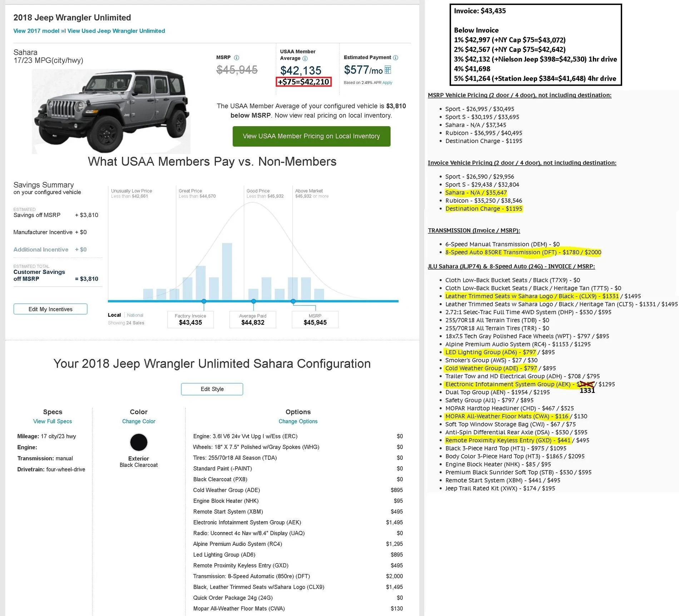Click the Remote Start System (XBM) option row

(x=298, y=512)
